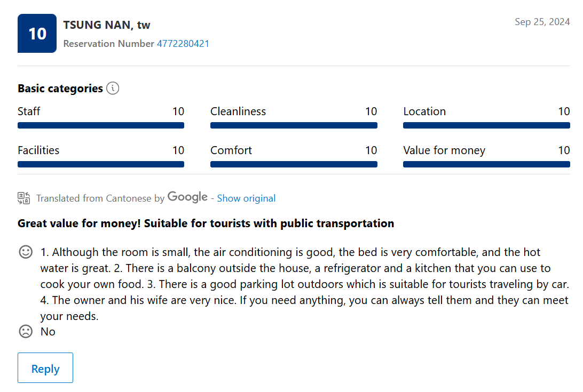
Task: Click the info icon beside Basic categories
Action: 113,89
